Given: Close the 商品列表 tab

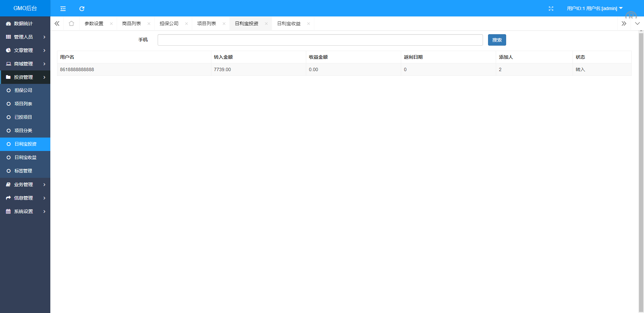Looking at the screenshot, I should point(149,23).
